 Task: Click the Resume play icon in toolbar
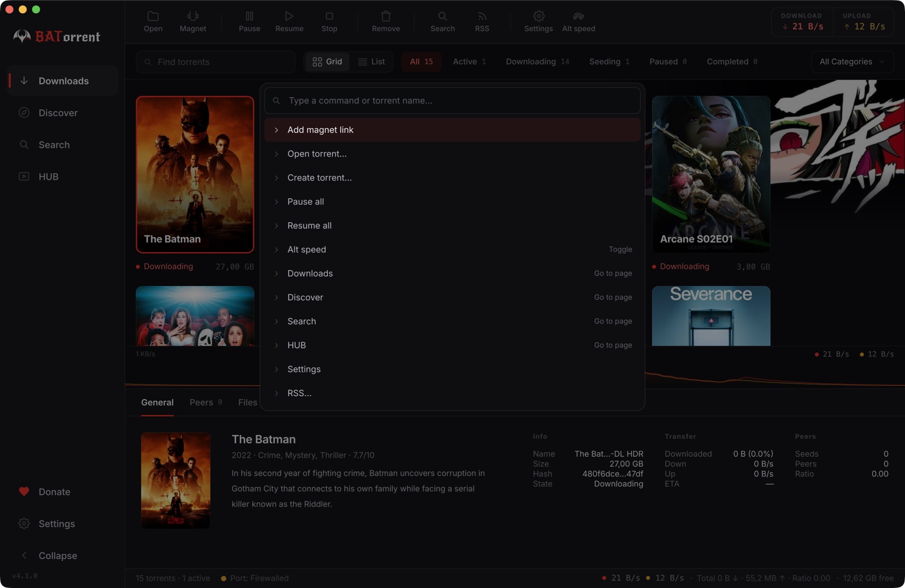click(289, 16)
